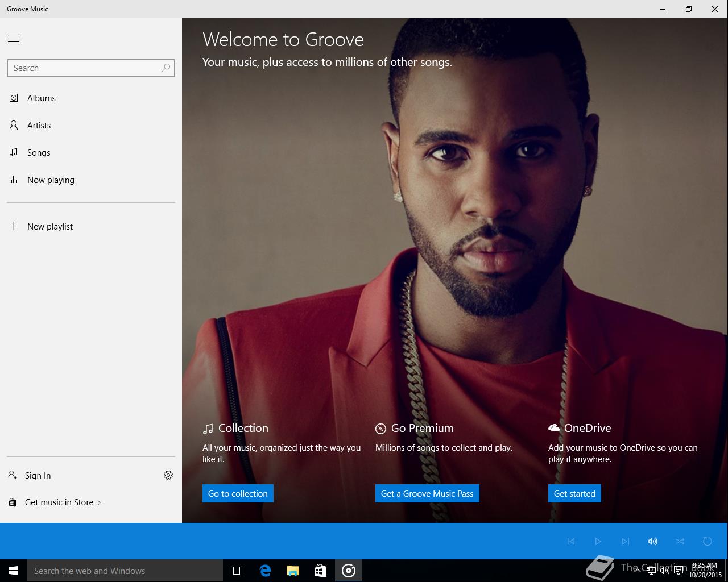Click the OneDrive Get started button
Viewport: 728px width, 582px height.
[574, 493]
